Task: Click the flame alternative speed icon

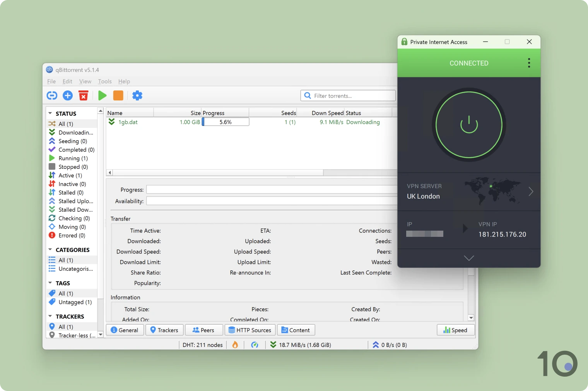Action: [235, 344]
